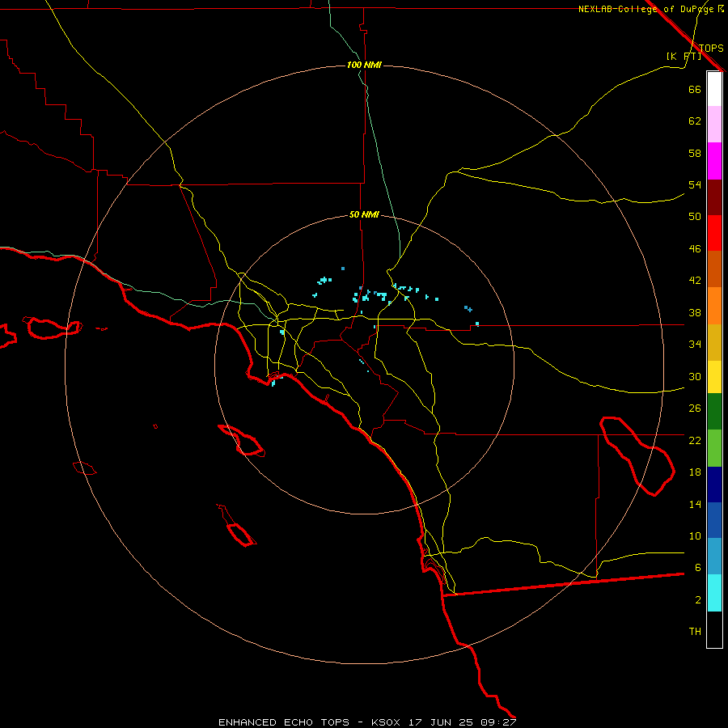Click the 50 value on the scale
The image size is (728, 728).
point(695,217)
